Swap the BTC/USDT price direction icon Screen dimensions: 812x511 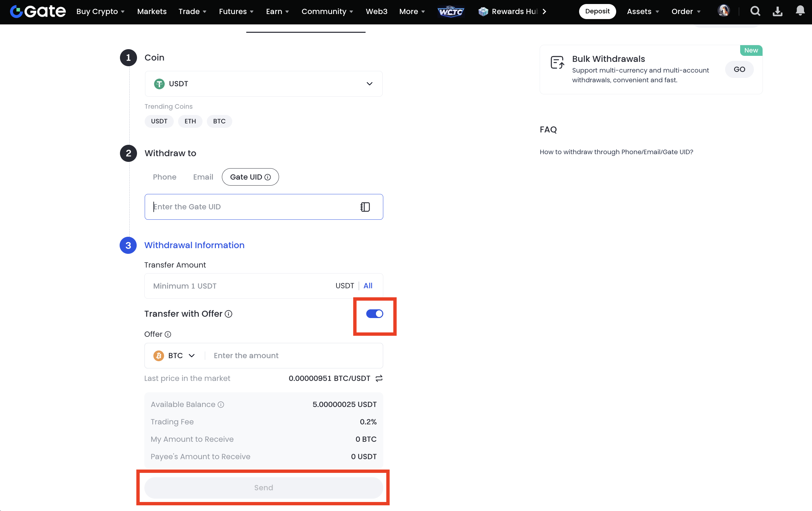click(x=379, y=378)
